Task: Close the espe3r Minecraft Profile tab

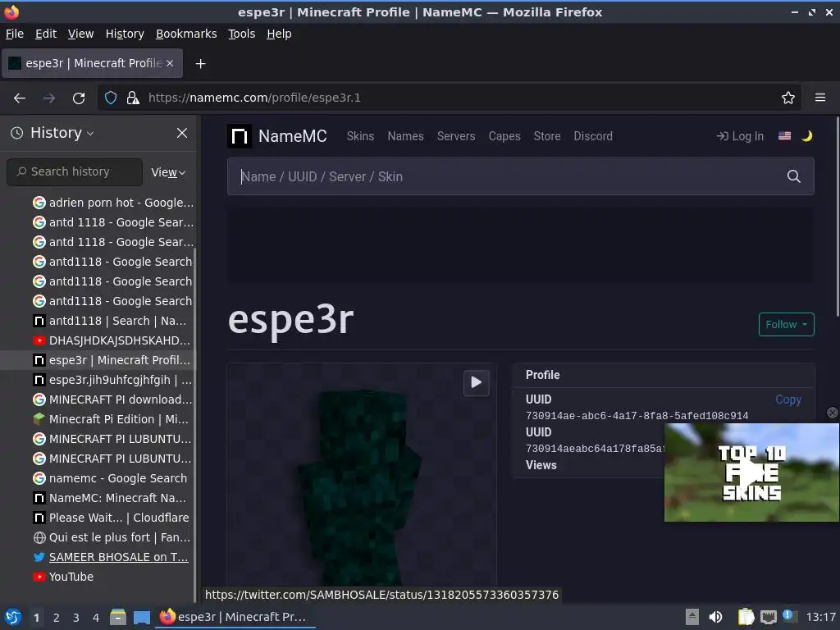Action: [x=170, y=63]
